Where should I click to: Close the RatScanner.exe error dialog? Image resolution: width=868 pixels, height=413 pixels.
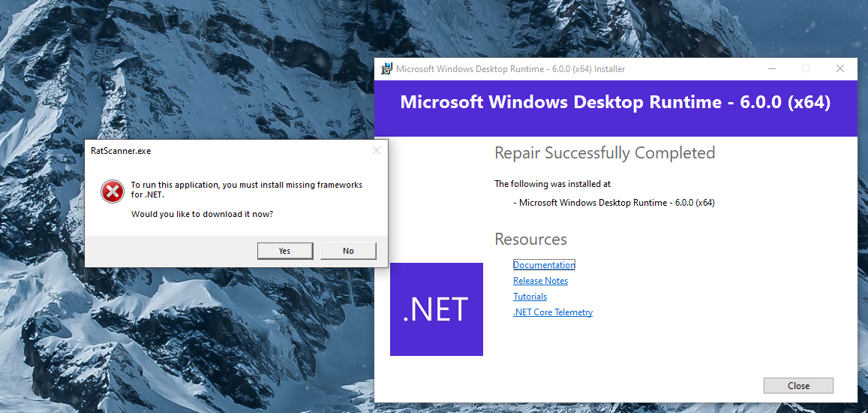click(x=377, y=150)
